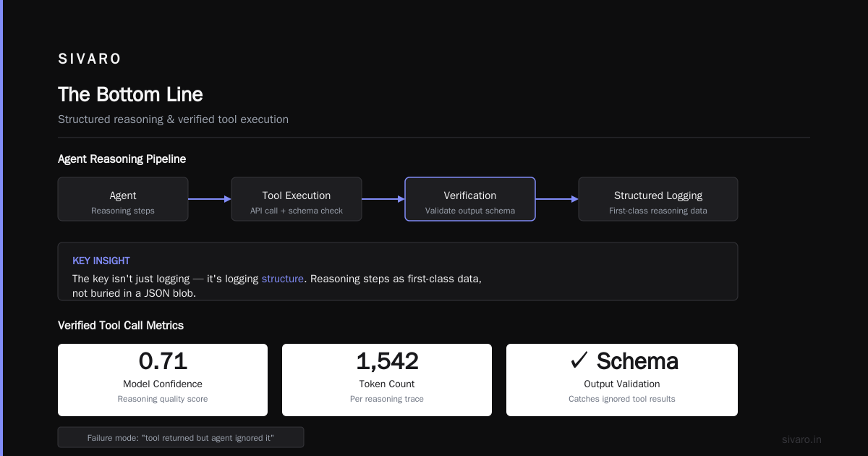Select 'The Bottom Line' heading

click(x=130, y=94)
